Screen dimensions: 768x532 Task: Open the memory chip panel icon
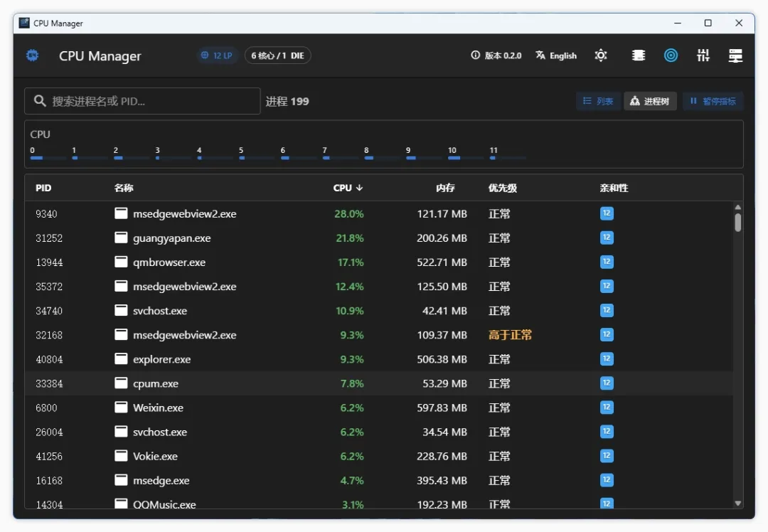pyautogui.click(x=638, y=55)
